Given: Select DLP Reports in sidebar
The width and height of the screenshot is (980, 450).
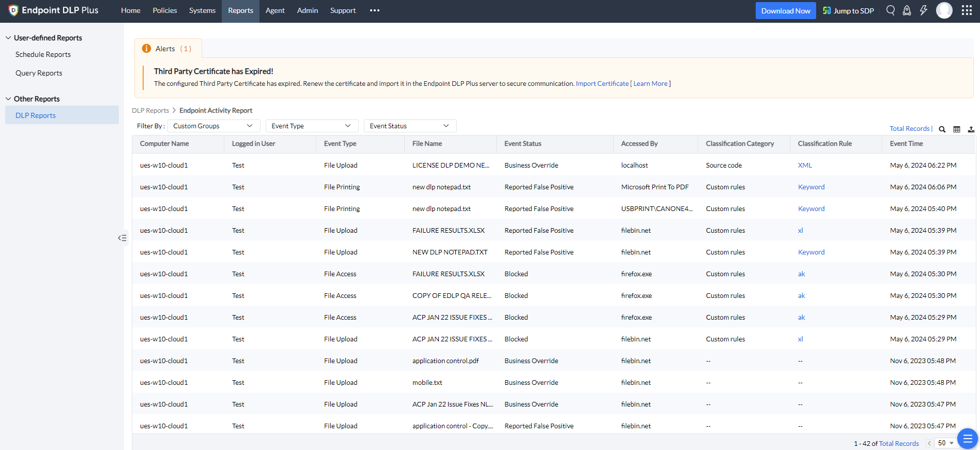Looking at the screenshot, I should coord(62,115).
